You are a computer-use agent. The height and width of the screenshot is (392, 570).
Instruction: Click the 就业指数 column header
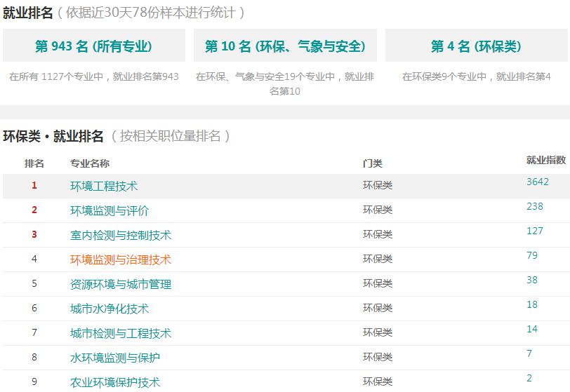tap(546, 160)
